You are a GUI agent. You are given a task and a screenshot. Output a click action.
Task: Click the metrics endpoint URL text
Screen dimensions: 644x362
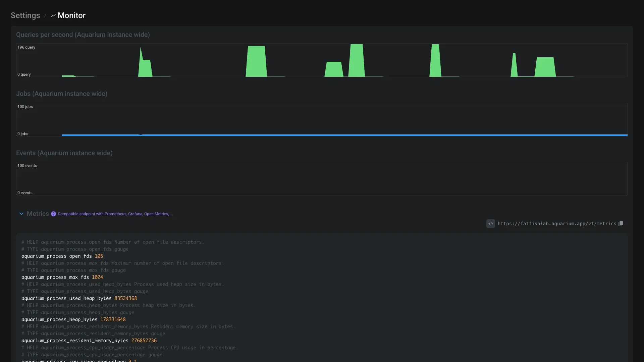(x=557, y=224)
